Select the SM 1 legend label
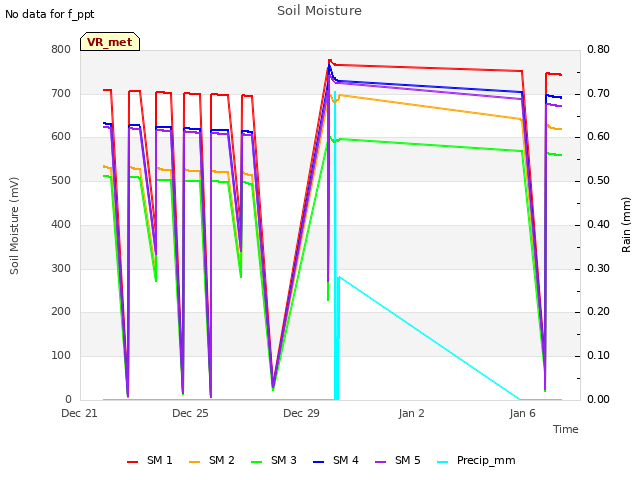 click(x=160, y=460)
